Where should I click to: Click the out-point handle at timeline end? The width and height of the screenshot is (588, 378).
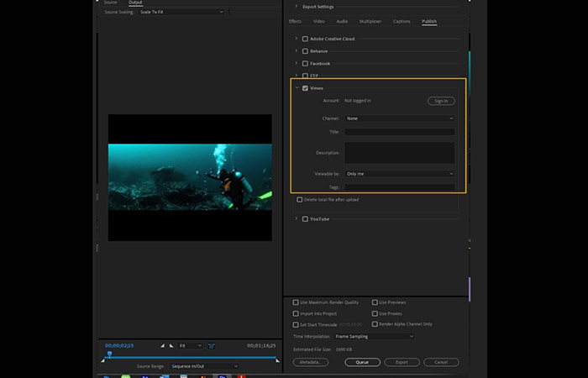pyautogui.click(x=277, y=360)
